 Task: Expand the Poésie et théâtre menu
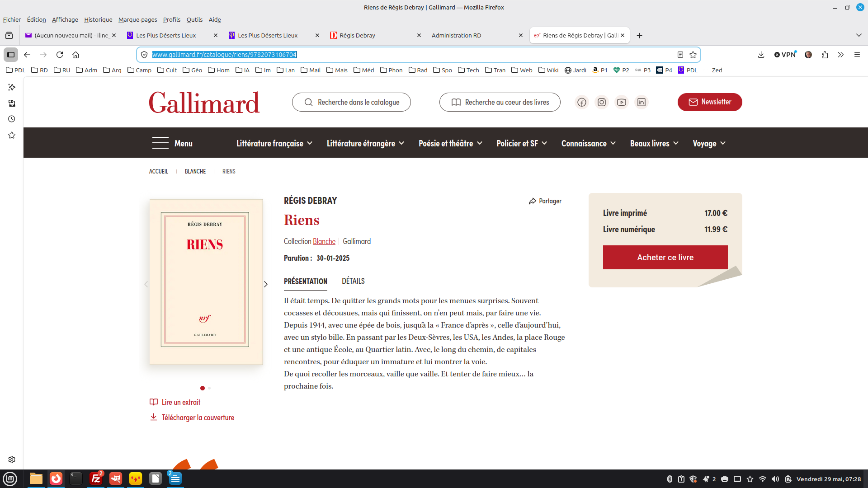click(x=450, y=143)
